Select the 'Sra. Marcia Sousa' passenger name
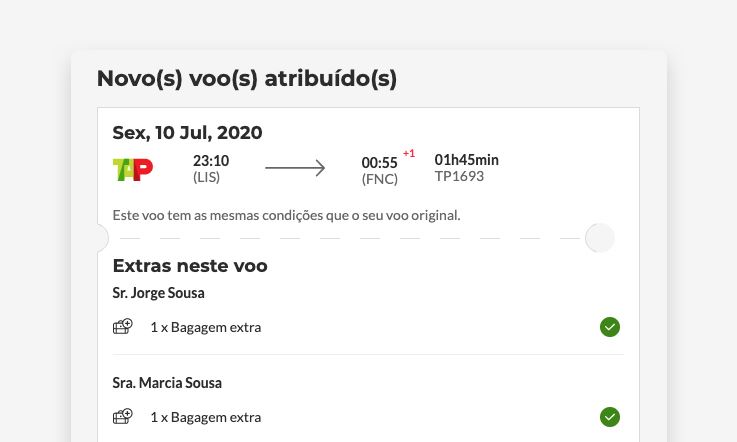Screen dimensions: 737x442 (167, 382)
